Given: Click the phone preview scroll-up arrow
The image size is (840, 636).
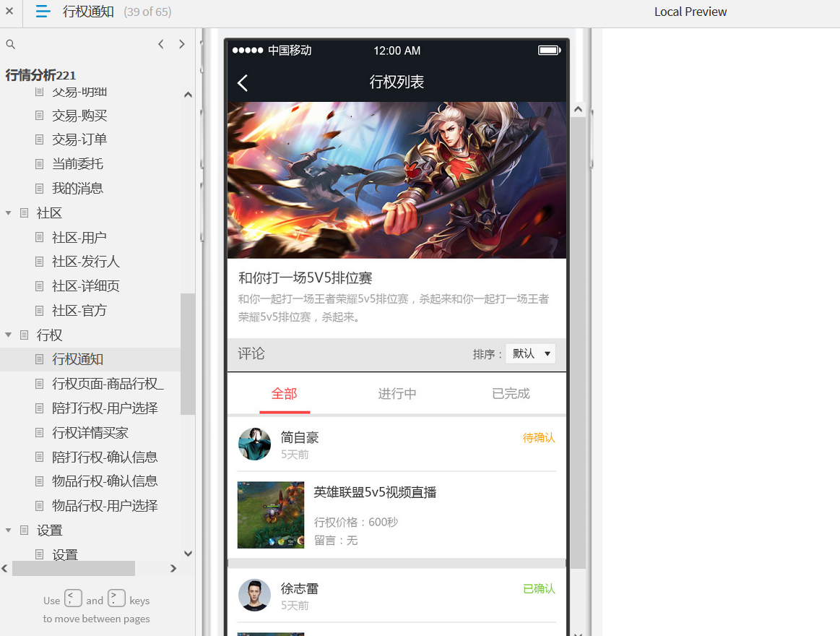Looking at the screenshot, I should 578,109.
